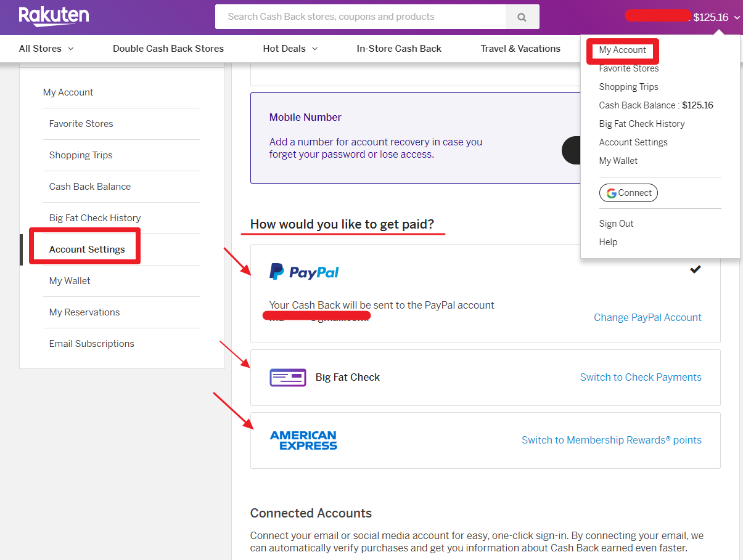The width and height of the screenshot is (743, 560).
Task: Click the Mobile Number heading
Action: coord(305,117)
